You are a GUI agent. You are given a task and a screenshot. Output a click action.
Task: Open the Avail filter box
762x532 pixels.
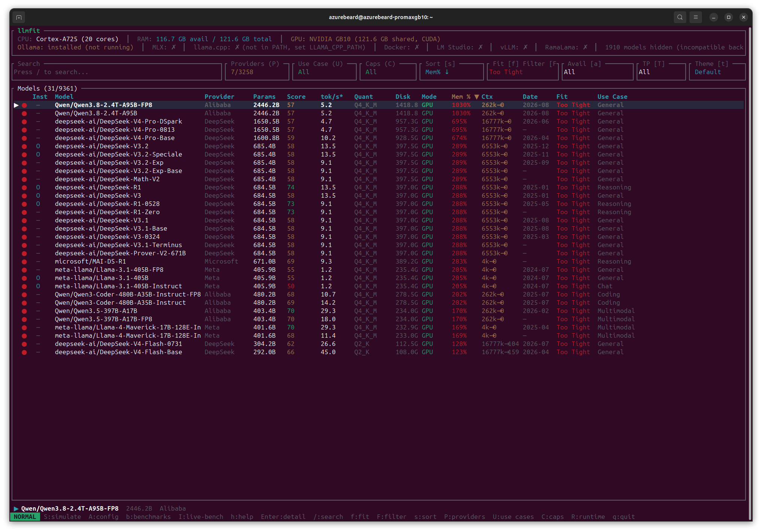point(597,72)
